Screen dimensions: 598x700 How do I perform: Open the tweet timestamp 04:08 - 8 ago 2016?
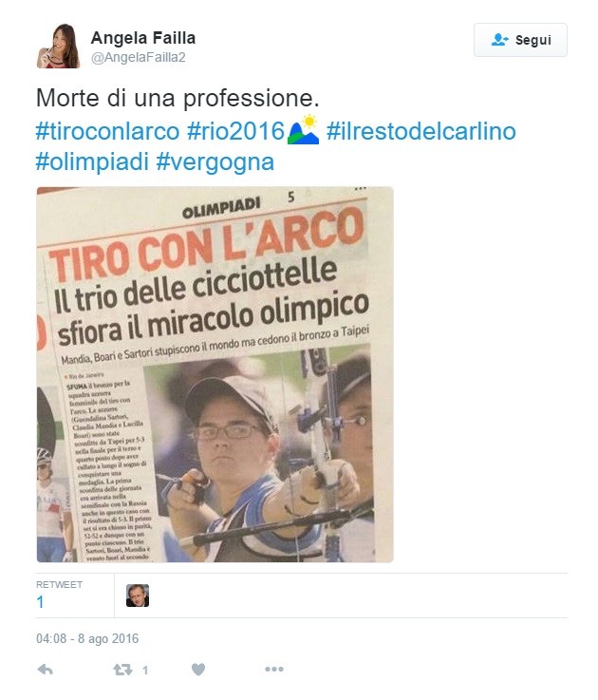[x=87, y=638]
